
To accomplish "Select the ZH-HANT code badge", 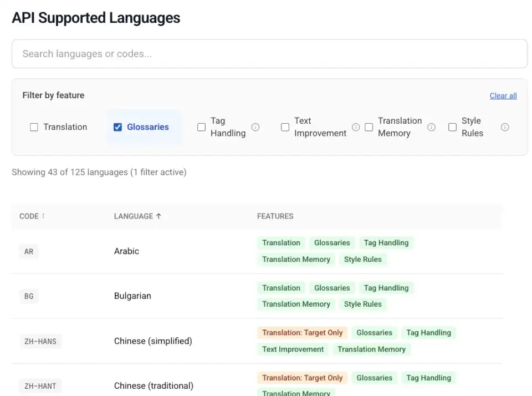I will click(40, 386).
